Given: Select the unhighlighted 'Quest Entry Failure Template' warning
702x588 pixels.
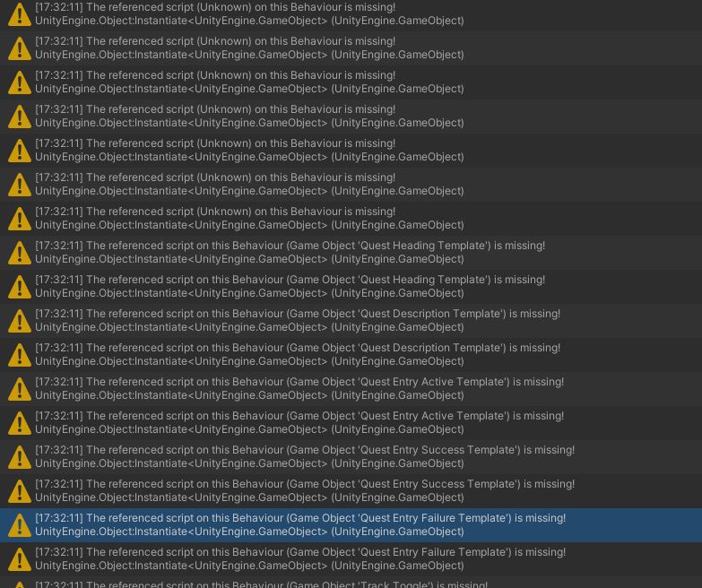Looking at the screenshot, I should tap(351, 559).
